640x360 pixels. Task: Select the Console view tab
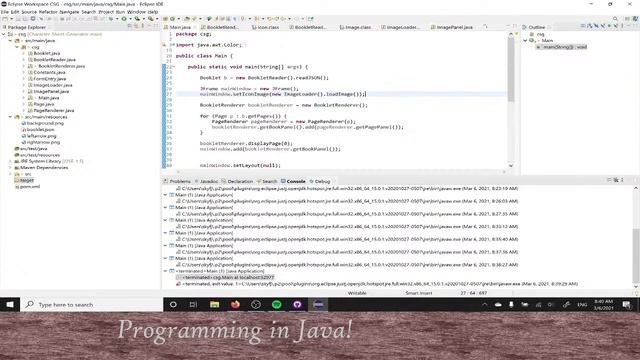(x=293, y=181)
